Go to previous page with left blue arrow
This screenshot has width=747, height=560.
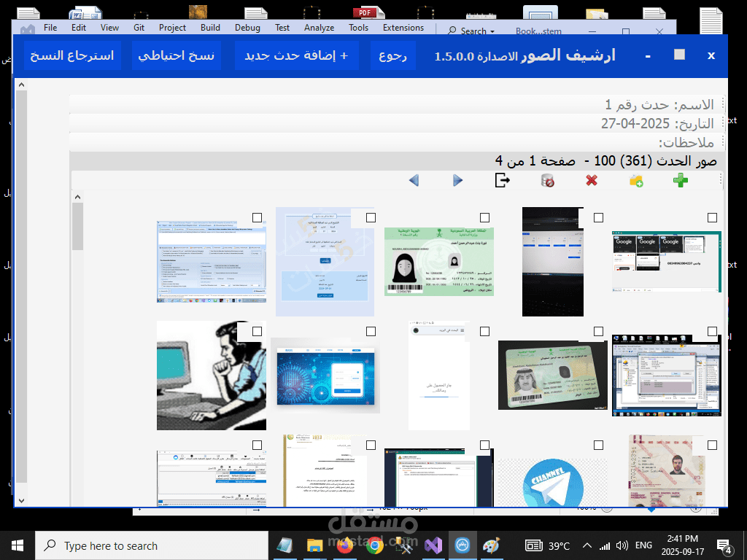[414, 181]
